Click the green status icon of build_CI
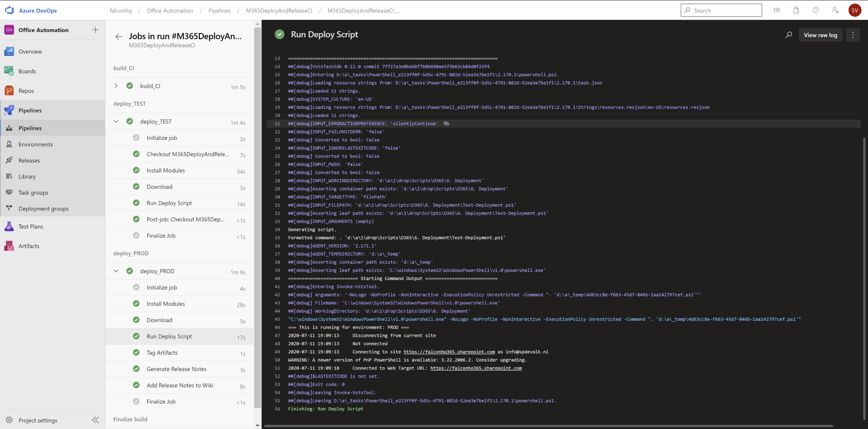 coord(130,86)
